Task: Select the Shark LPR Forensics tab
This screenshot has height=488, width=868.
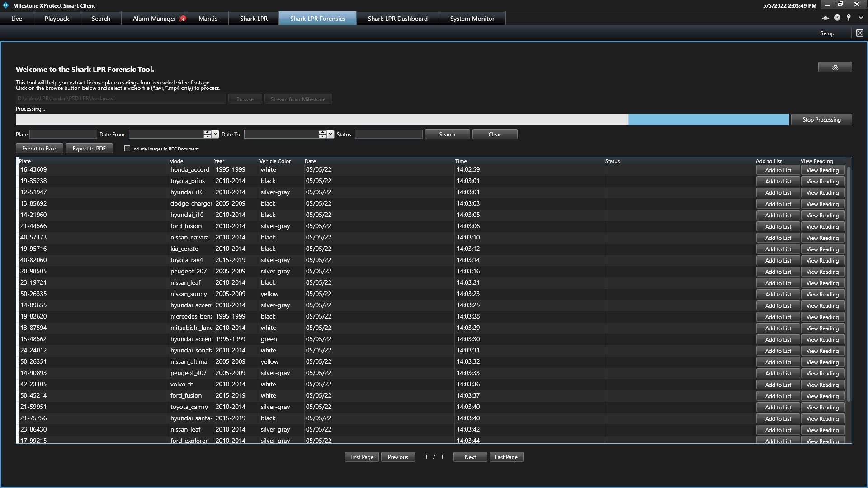Action: click(x=317, y=19)
